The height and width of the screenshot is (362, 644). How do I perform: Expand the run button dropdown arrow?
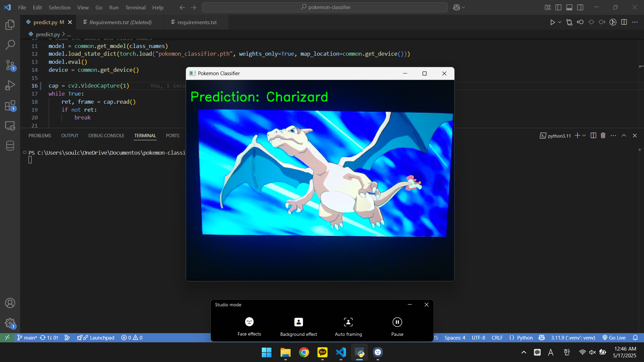click(x=559, y=22)
